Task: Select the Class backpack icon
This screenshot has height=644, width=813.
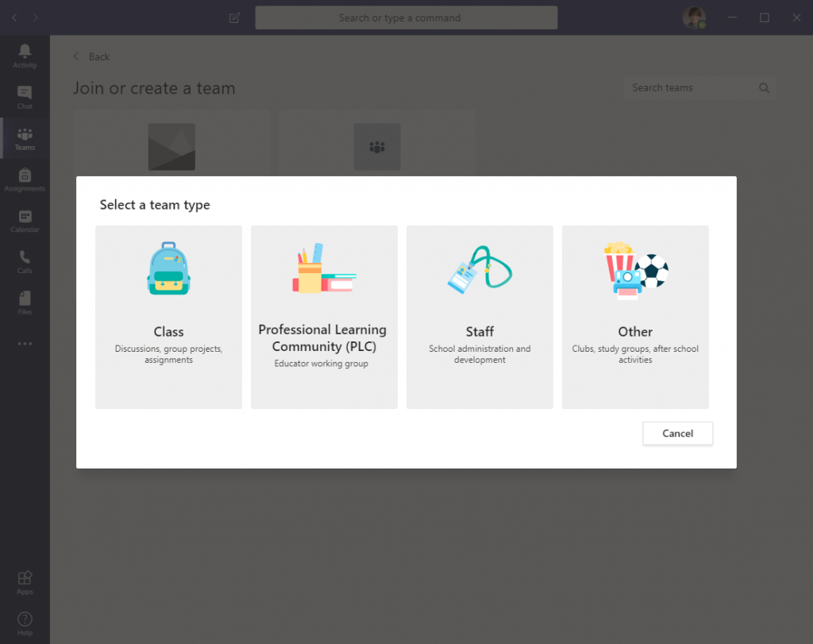Action: pyautogui.click(x=168, y=268)
